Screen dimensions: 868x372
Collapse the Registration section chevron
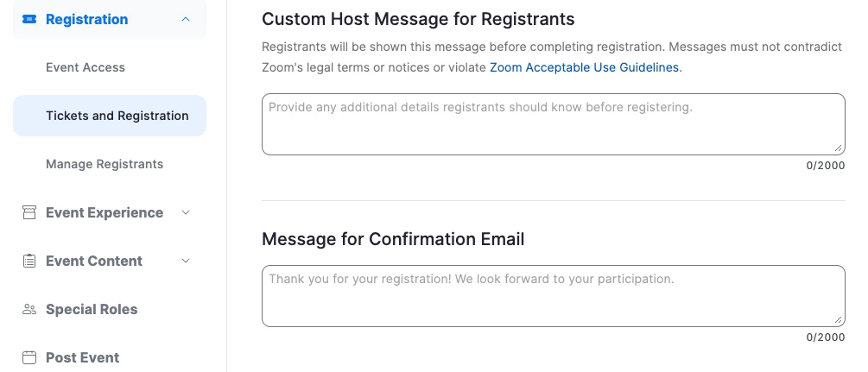coord(186,19)
